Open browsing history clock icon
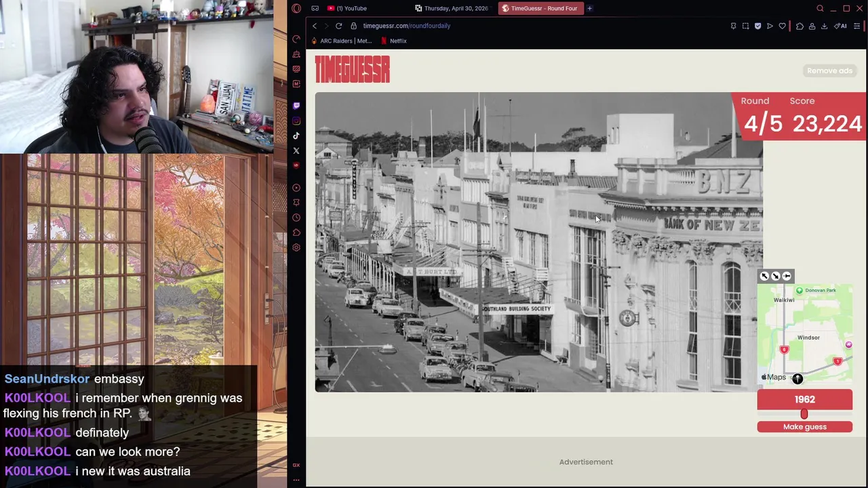This screenshot has height=488, width=868. (296, 218)
